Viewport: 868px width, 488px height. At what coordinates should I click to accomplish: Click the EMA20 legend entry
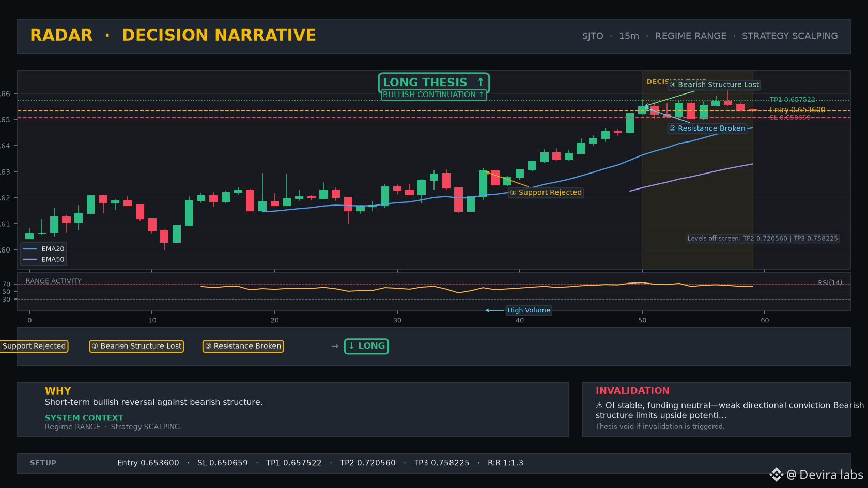(x=43, y=249)
